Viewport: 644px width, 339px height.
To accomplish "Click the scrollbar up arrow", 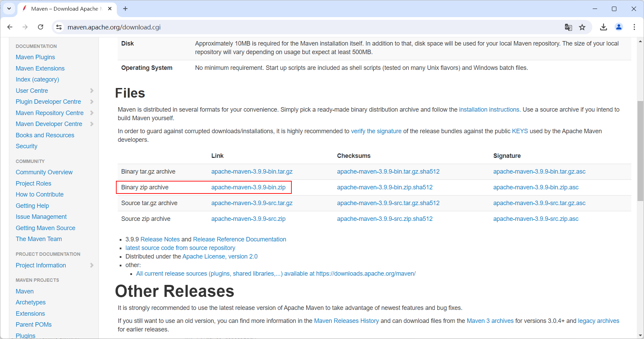I will (640, 41).
